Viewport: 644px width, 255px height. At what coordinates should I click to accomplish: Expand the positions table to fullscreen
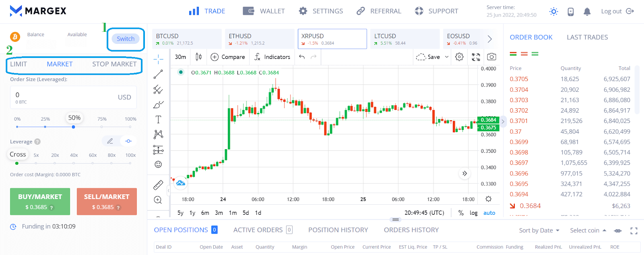(634, 230)
